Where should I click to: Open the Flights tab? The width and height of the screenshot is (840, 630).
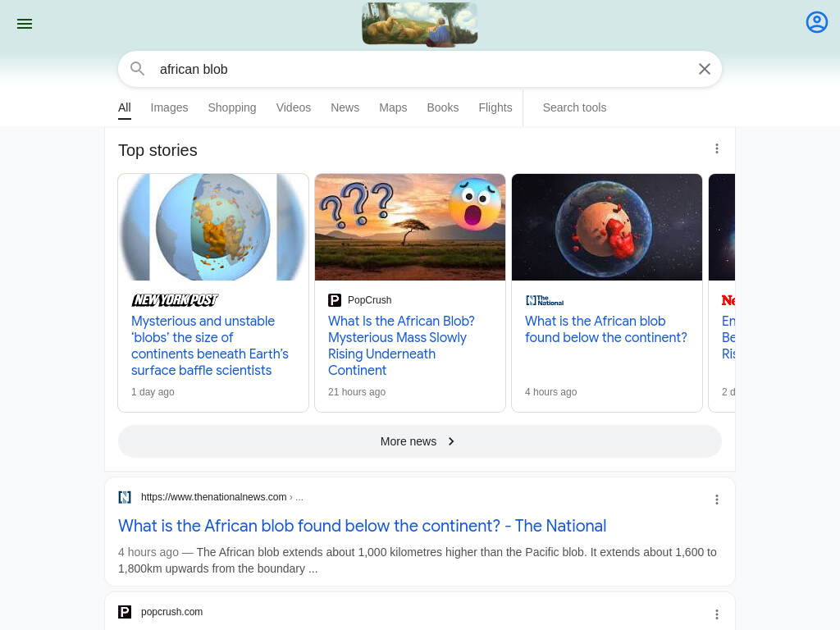click(495, 107)
